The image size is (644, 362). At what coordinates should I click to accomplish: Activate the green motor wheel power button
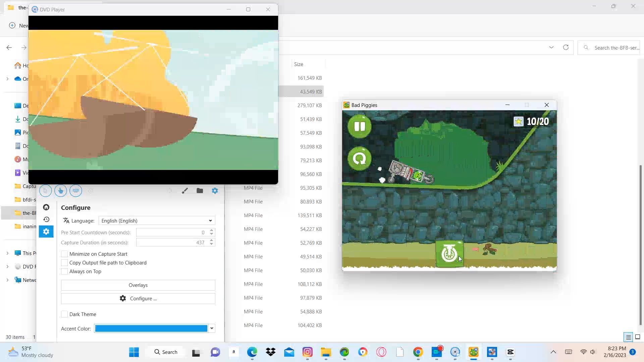(449, 254)
